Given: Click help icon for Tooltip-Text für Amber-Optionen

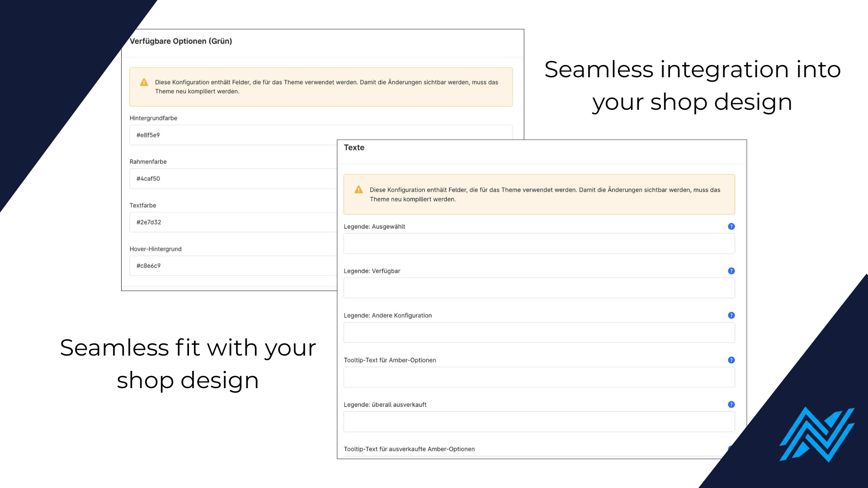Looking at the screenshot, I should tap(731, 360).
